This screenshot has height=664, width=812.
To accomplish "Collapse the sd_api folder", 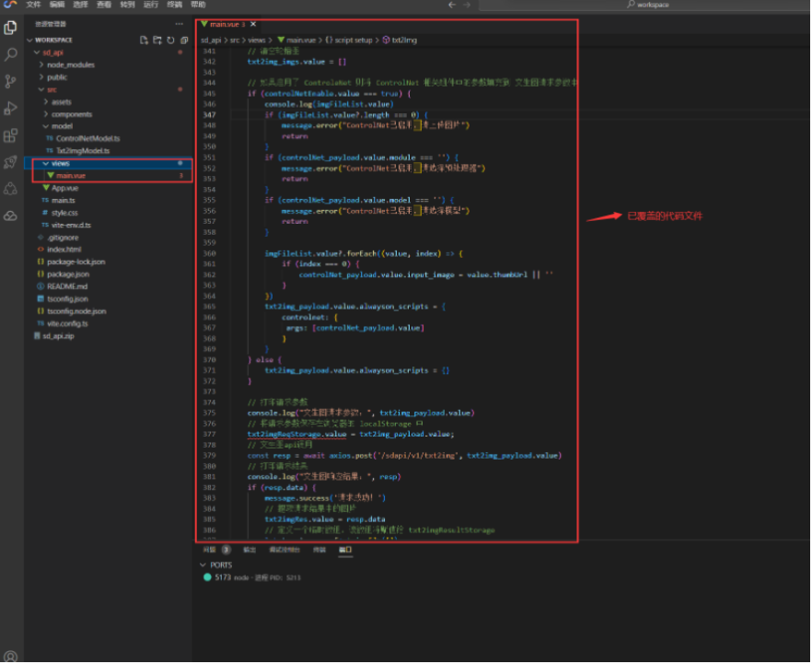I will [x=37, y=52].
